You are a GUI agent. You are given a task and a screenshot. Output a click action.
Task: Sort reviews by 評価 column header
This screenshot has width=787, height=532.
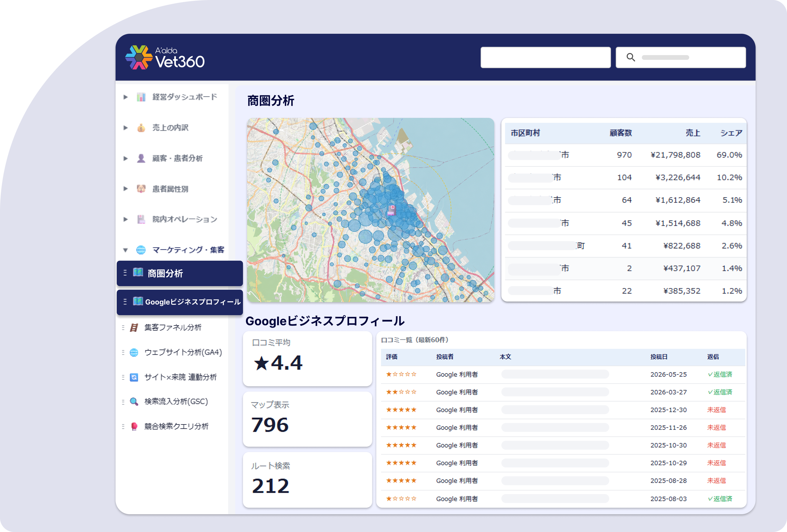(x=391, y=357)
